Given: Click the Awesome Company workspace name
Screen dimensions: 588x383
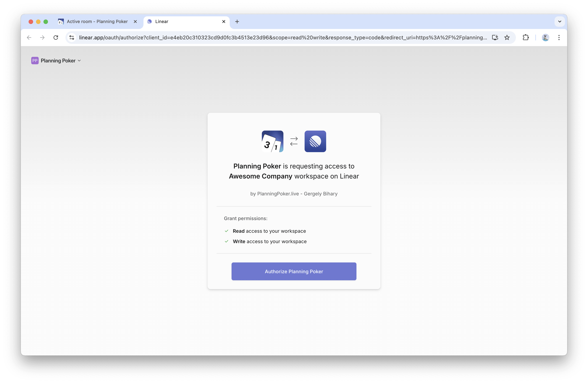Looking at the screenshot, I should coord(260,176).
